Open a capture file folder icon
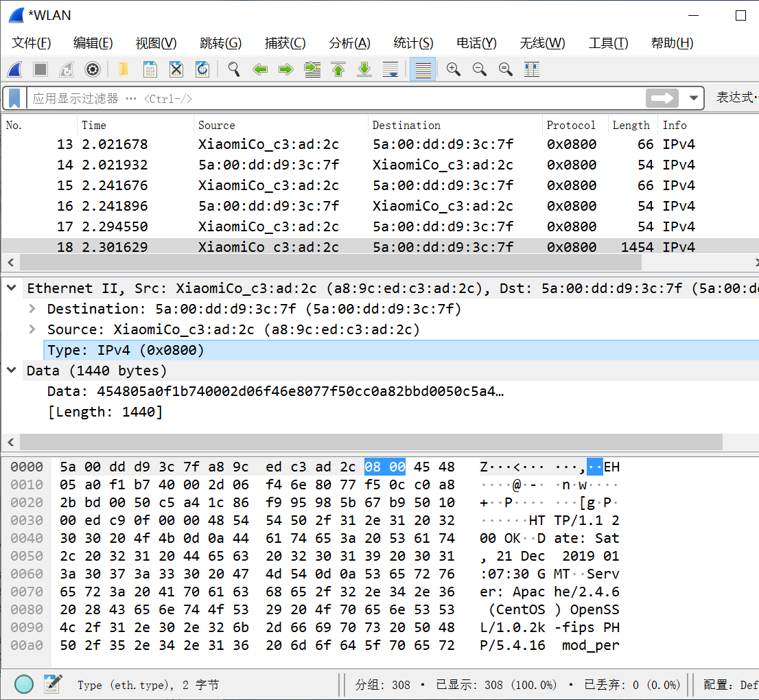Screen dimensions: 759x700 [x=124, y=69]
